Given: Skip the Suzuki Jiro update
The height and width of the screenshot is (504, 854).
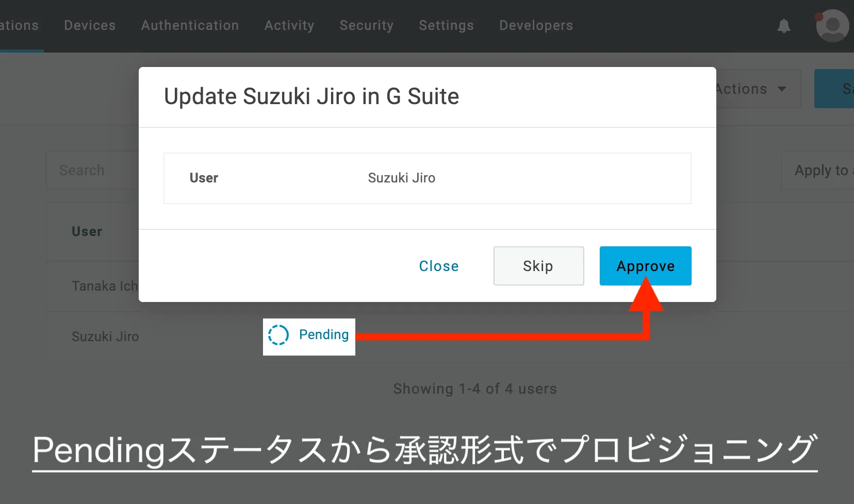Looking at the screenshot, I should click(538, 266).
